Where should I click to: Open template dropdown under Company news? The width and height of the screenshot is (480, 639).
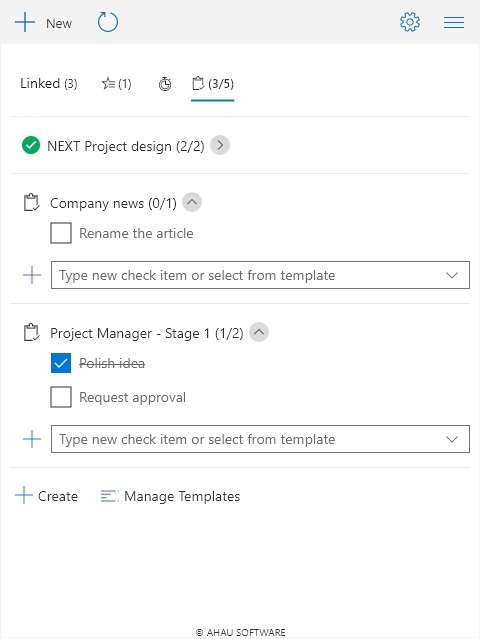tap(452, 275)
